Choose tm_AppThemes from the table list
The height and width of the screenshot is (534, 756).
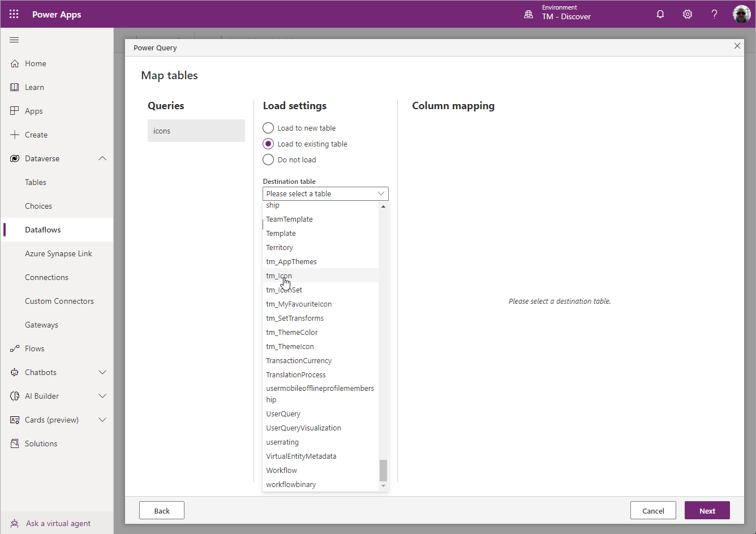point(321,261)
